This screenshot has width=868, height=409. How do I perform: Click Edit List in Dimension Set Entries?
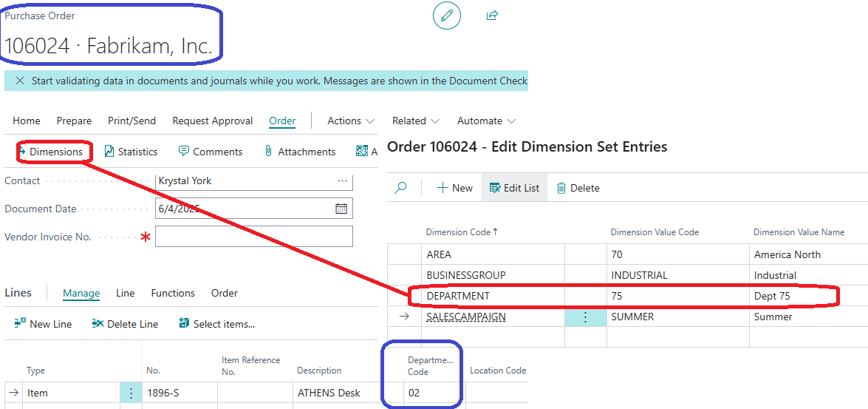click(514, 188)
